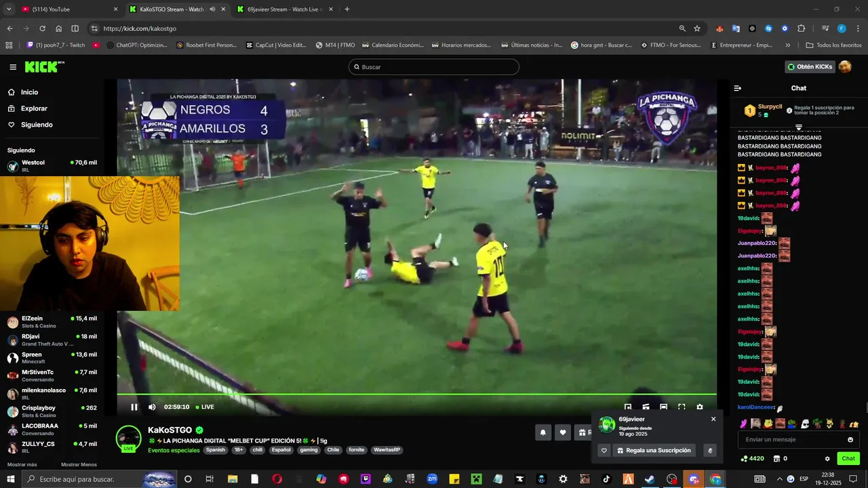
Task: Seek on the green video progress bar
Action: 416,394
